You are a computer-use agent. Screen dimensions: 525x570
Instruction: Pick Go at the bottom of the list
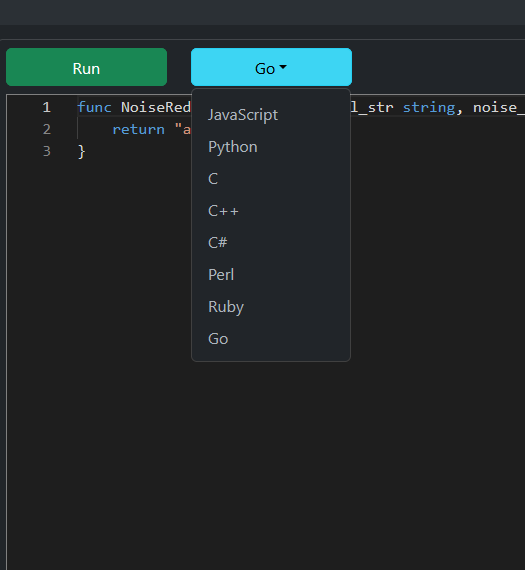tap(271, 339)
